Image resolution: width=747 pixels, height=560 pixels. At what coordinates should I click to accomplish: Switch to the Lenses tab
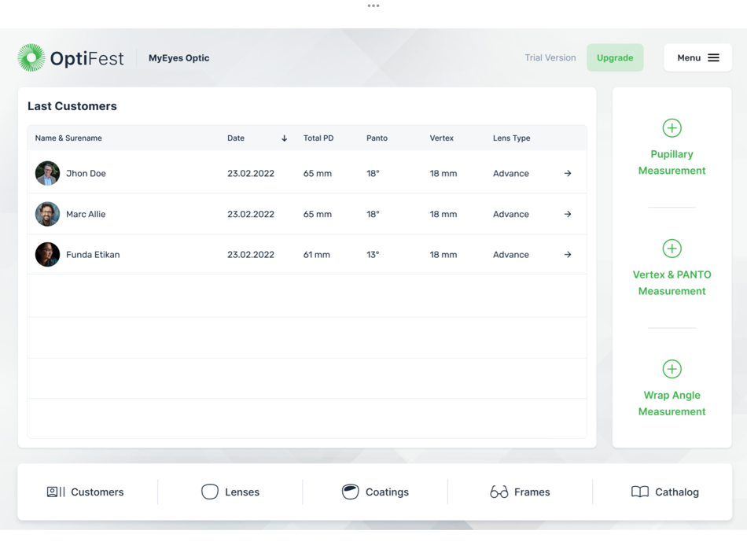pos(230,492)
